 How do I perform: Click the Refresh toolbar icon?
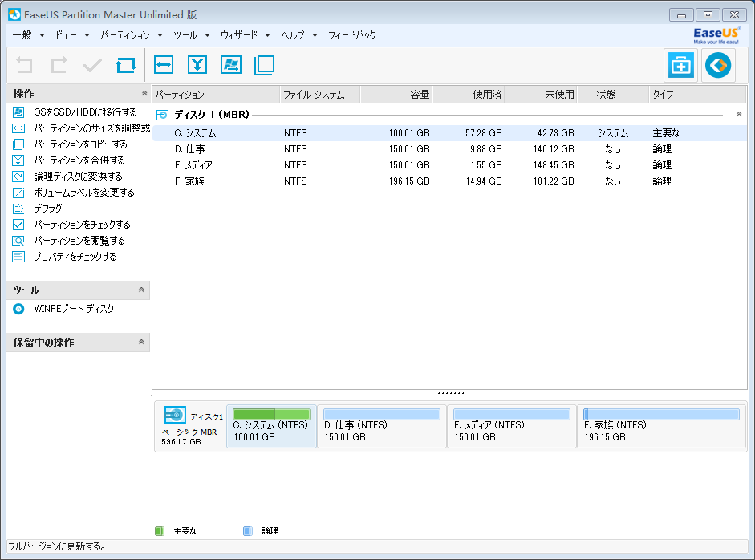click(126, 65)
